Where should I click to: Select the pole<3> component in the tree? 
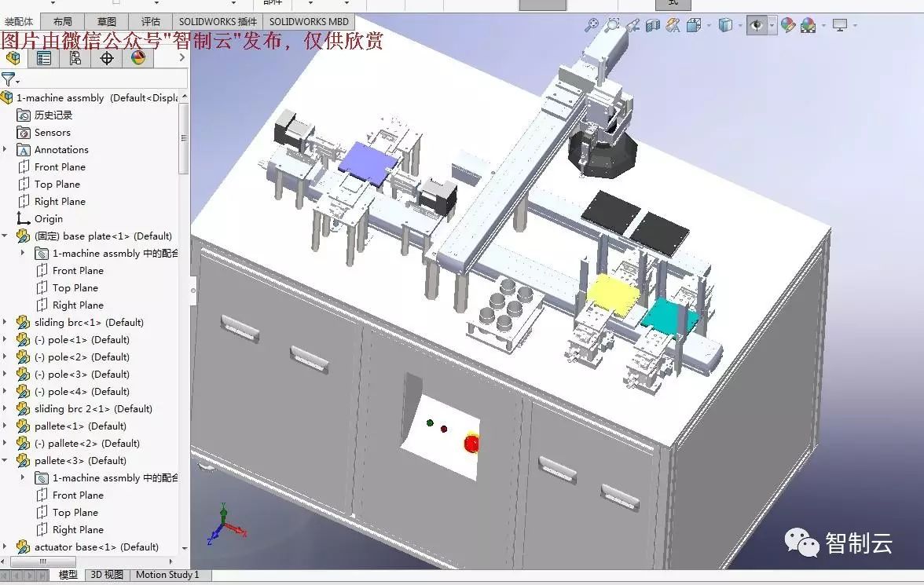(82, 375)
